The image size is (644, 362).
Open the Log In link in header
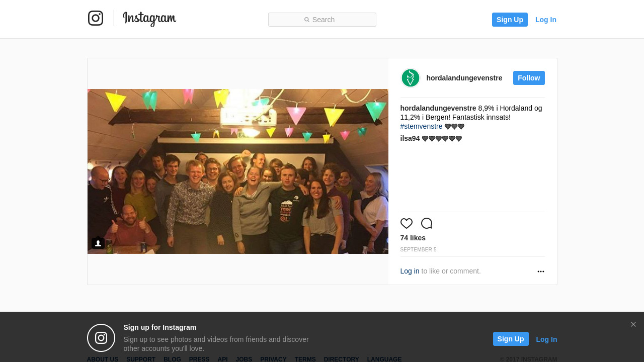point(546,20)
